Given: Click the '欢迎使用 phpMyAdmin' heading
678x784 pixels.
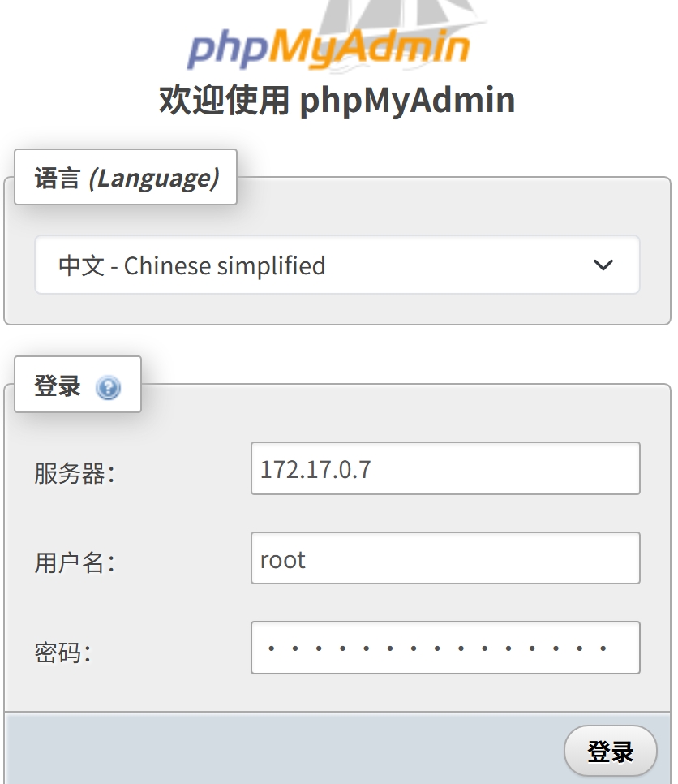Looking at the screenshot, I should (337, 101).
